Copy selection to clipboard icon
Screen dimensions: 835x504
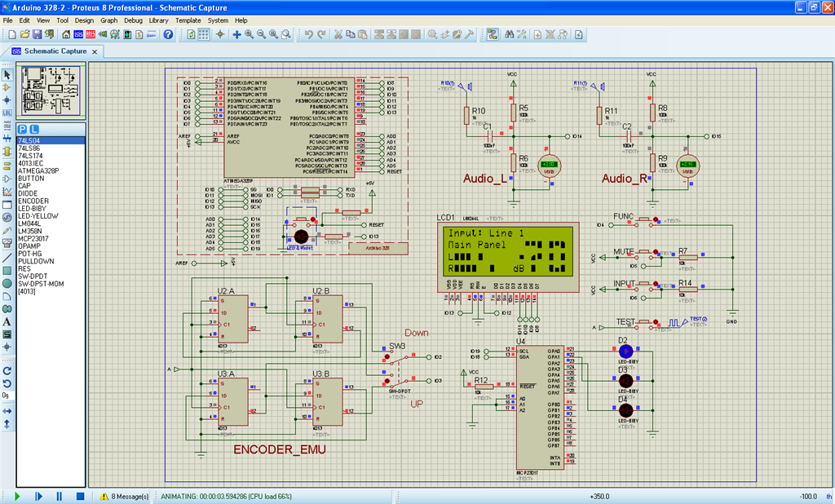click(351, 34)
